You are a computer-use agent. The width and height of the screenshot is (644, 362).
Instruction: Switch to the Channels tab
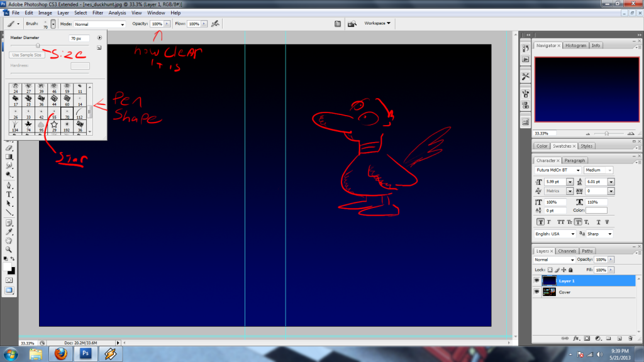pyautogui.click(x=567, y=251)
